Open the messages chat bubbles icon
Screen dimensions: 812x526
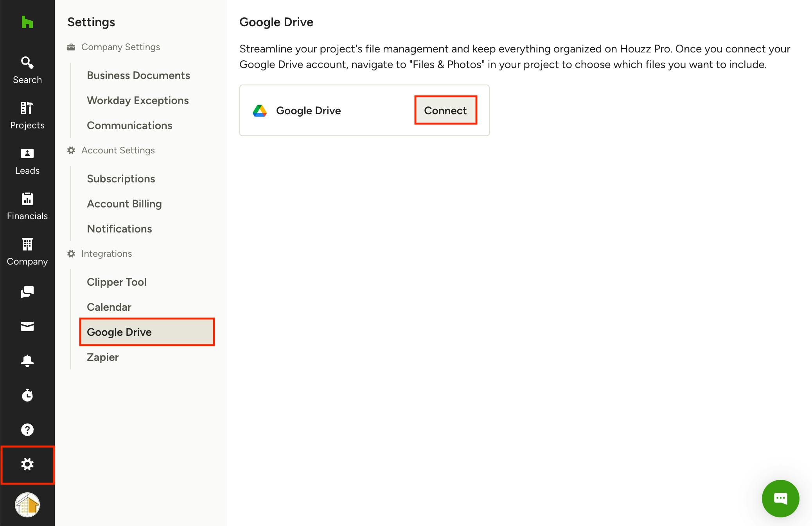[27, 292]
